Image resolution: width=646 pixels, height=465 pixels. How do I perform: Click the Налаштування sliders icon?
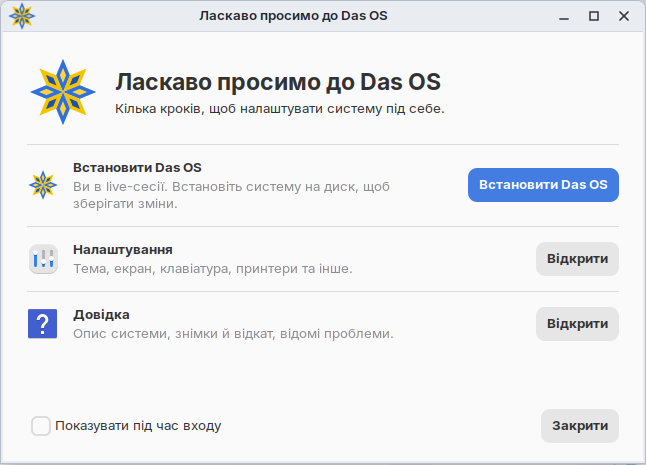43,259
